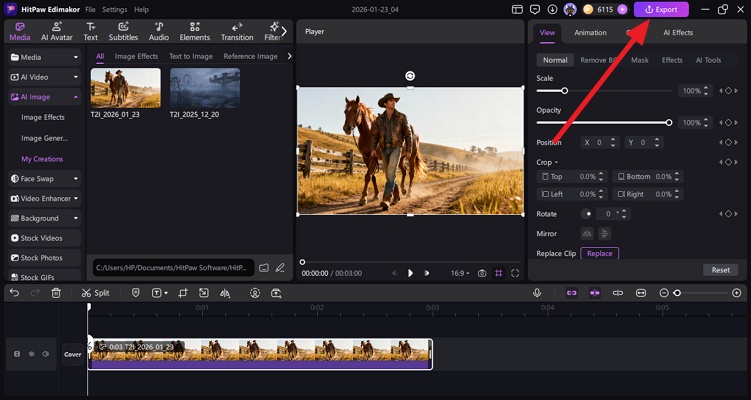Open the Transition tool in top toolbar
751x400 pixels.
click(237, 31)
